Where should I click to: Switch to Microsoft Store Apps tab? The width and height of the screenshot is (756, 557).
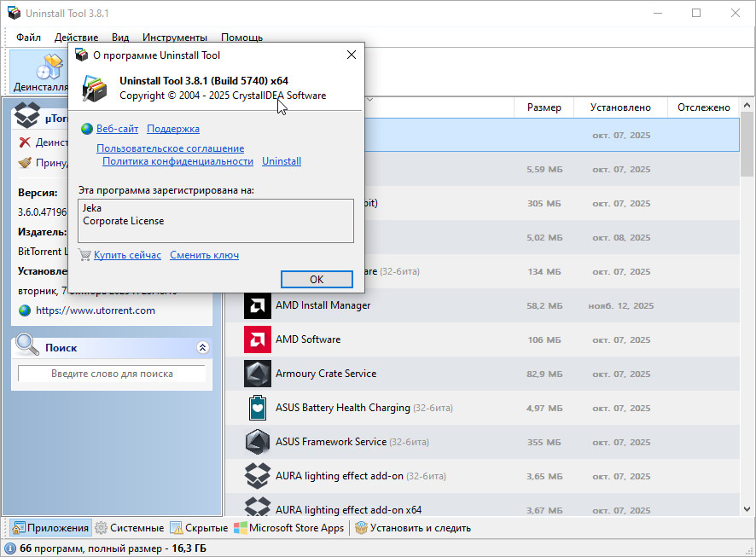289,528
